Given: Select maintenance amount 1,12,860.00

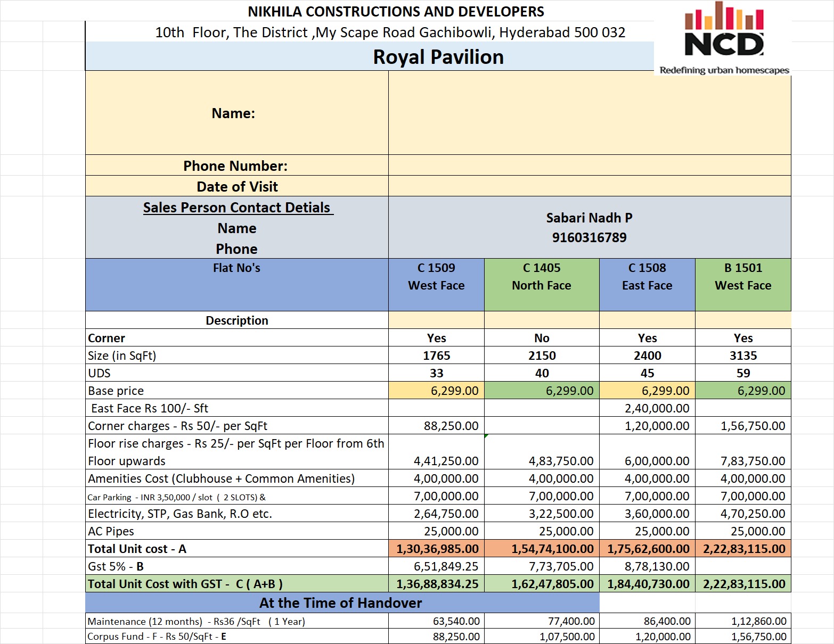Looking at the screenshot, I should 743,621.
